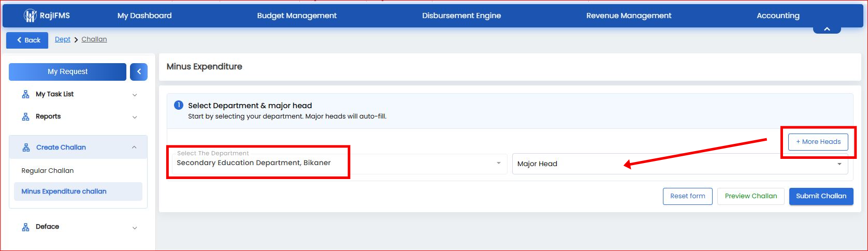Click the Back button
The height and width of the screenshot is (251, 868).
[27, 40]
